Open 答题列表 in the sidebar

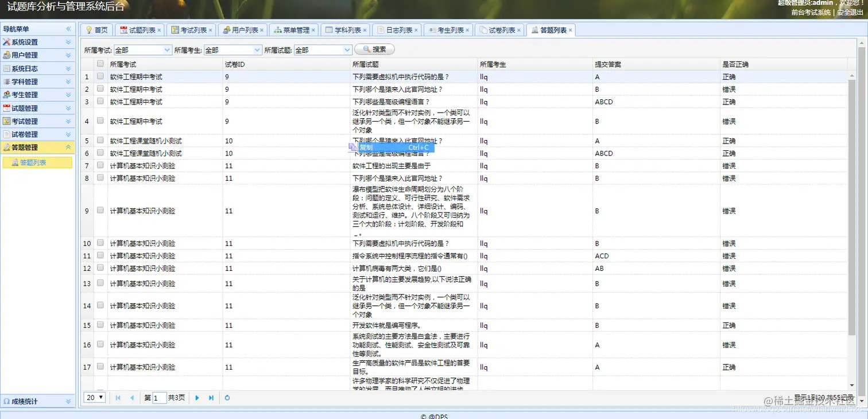point(37,162)
